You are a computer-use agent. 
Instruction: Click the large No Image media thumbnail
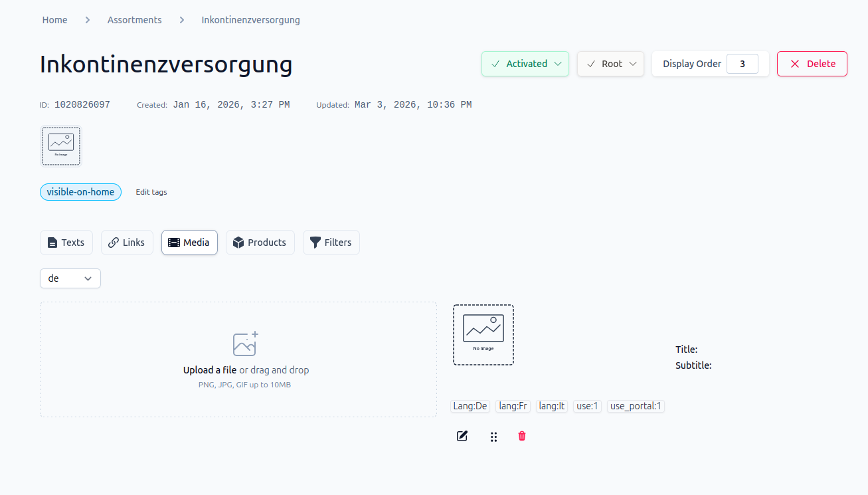pyautogui.click(x=483, y=335)
